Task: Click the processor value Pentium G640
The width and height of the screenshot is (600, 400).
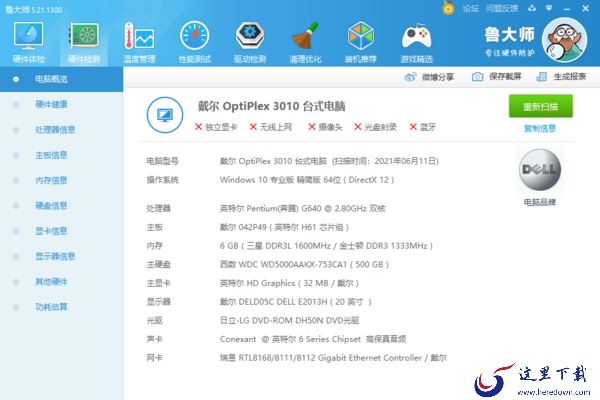Action: pyautogui.click(x=303, y=208)
